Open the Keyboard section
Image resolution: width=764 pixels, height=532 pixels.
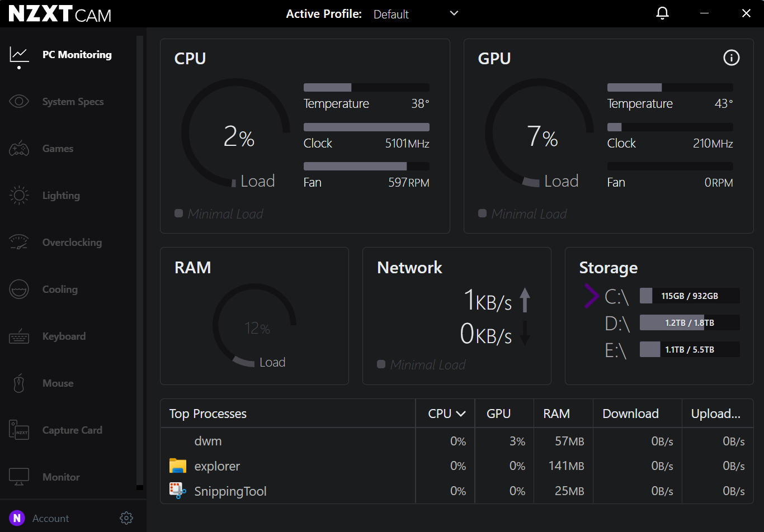64,336
